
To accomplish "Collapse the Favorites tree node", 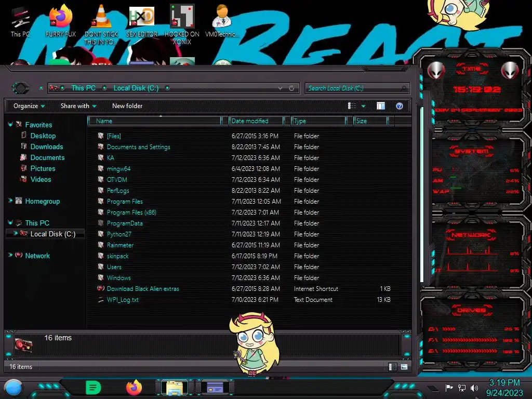I will click(x=10, y=125).
